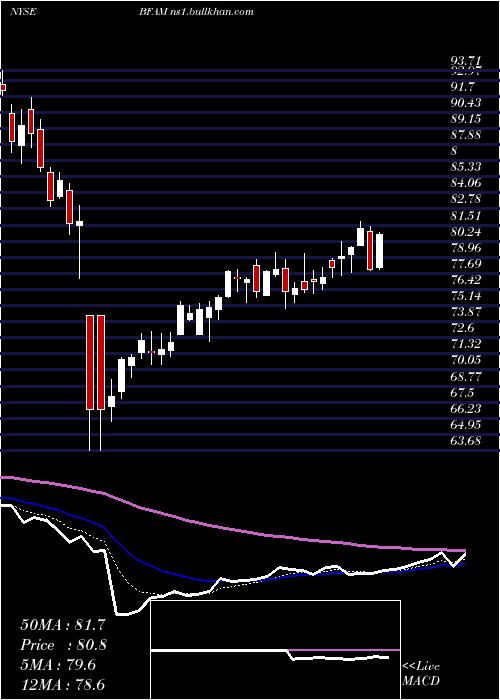Select the 90.43 price axis label
The height and width of the screenshot is (700, 500).
click(466, 103)
